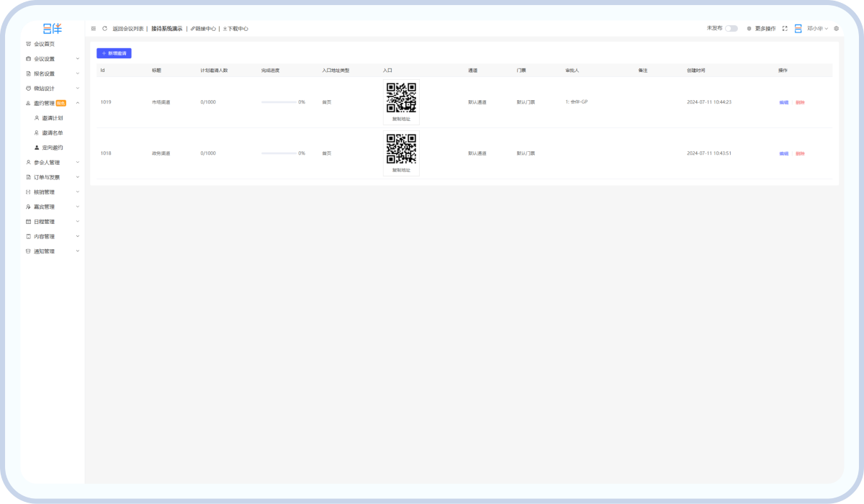Click the 内容管理 sidebar icon
864x504 pixels.
click(28, 236)
